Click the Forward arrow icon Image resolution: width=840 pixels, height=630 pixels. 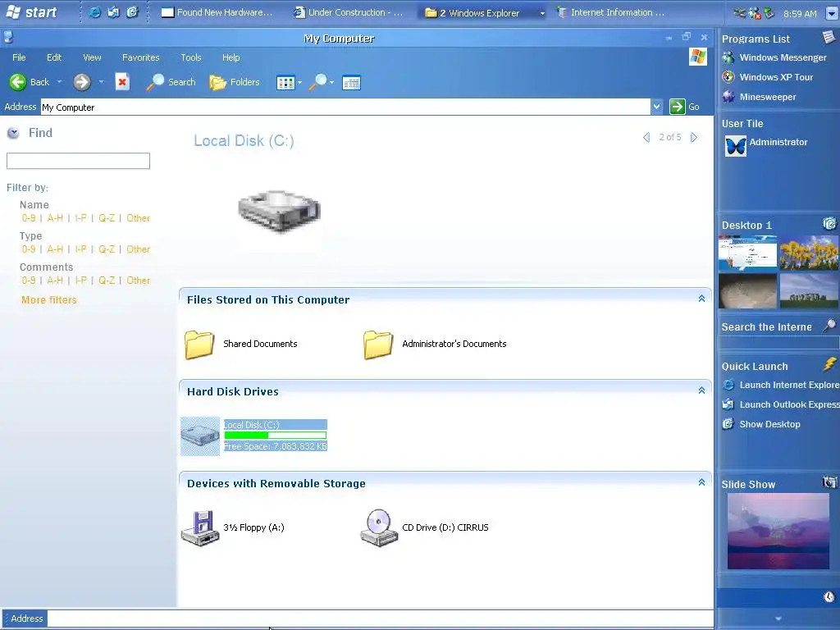tap(82, 82)
